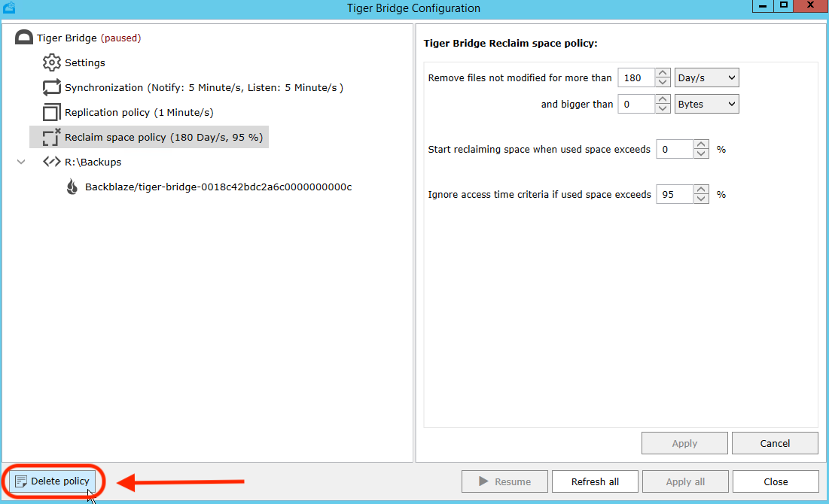Click the Settings gear icon
Screen dimensions: 829x504
coord(51,62)
